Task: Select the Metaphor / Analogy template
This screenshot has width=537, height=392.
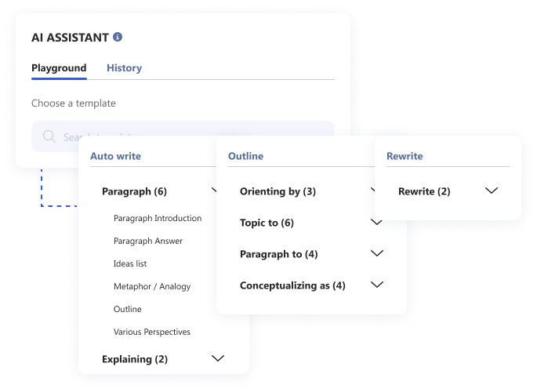Action: tap(152, 287)
